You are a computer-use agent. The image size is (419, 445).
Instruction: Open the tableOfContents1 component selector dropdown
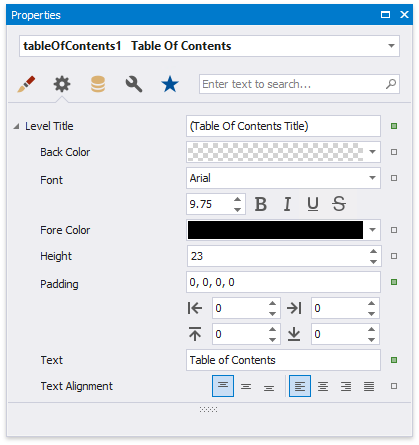click(x=391, y=46)
